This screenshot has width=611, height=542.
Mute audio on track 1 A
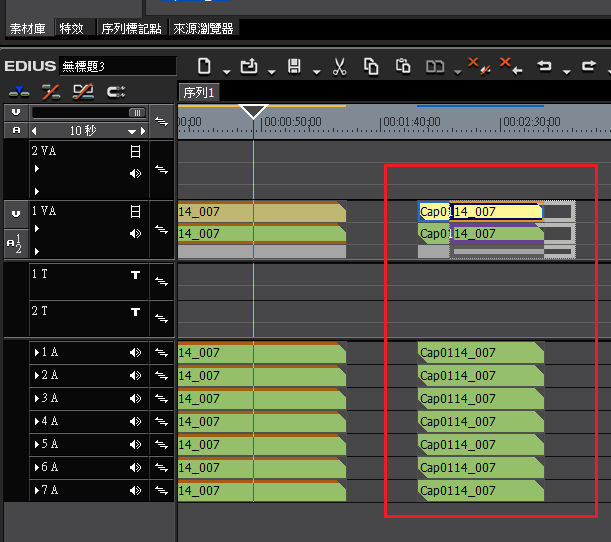tap(136, 353)
